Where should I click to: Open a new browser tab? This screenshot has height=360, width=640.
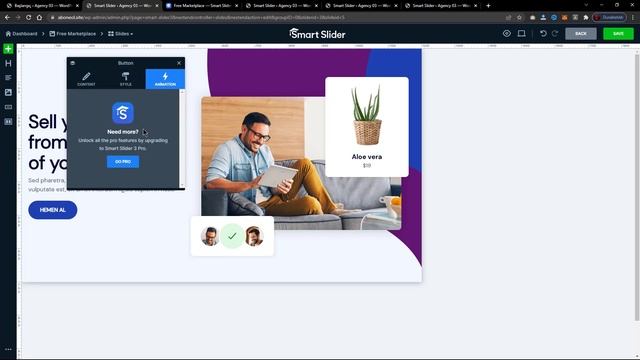point(488,6)
